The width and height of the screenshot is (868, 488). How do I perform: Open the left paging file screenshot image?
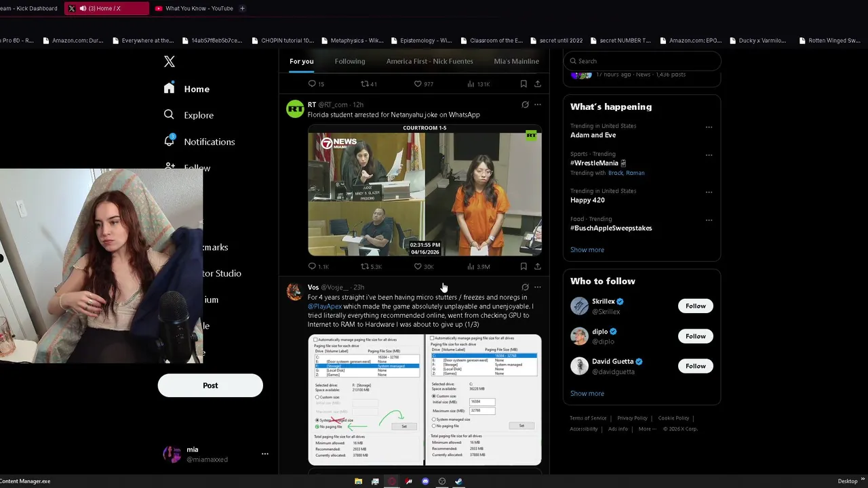click(x=366, y=400)
